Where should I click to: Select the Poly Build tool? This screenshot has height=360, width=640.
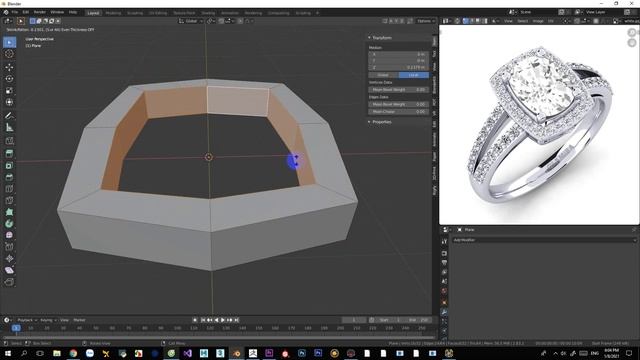click(9, 212)
